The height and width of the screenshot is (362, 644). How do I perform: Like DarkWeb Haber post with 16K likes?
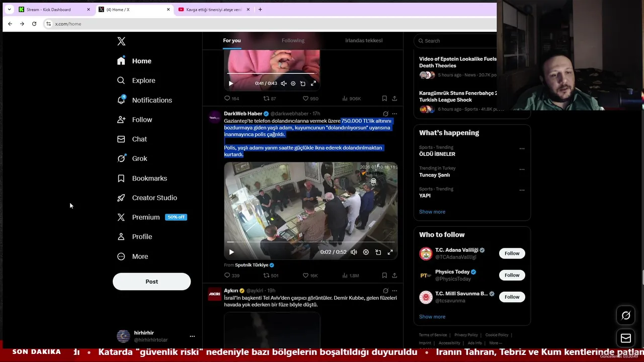tap(310, 276)
